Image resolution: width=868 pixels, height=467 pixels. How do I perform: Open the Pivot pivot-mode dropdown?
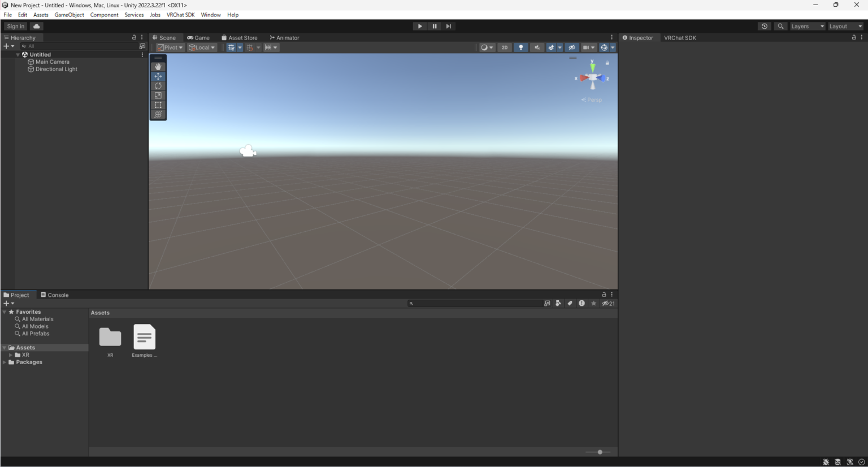pos(170,47)
